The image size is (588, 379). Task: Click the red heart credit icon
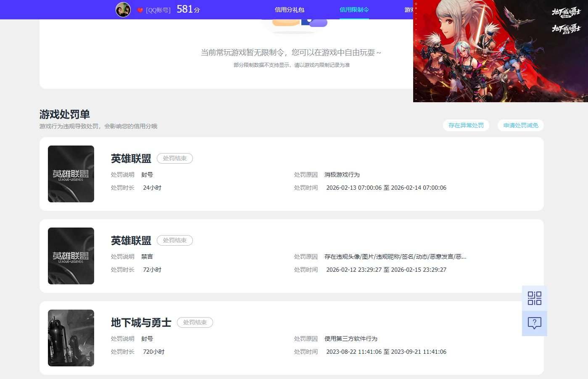(140, 10)
